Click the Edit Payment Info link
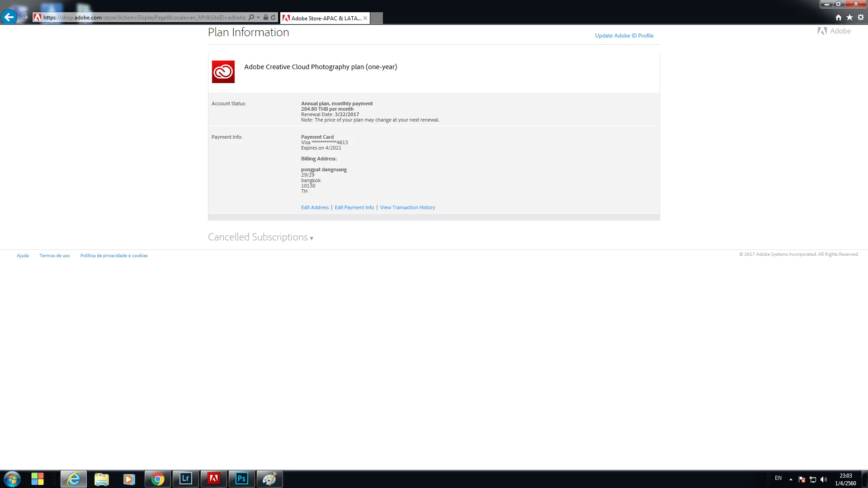Screen dimensions: 868x488 point(354,207)
